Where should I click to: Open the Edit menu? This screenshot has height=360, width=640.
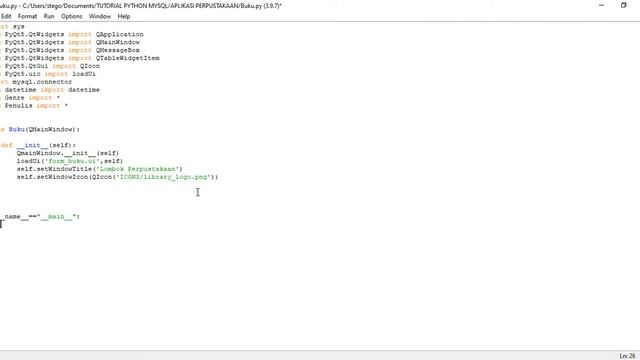pos(6,16)
